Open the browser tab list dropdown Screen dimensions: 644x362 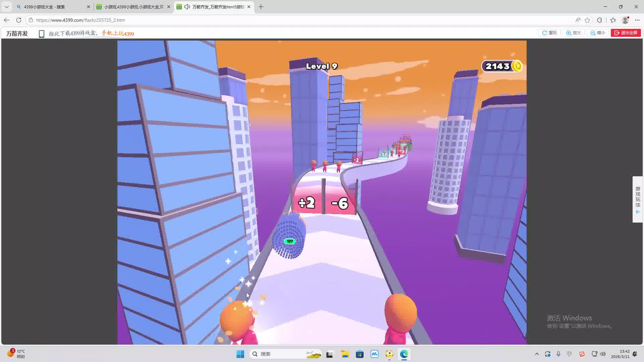tap(7, 7)
